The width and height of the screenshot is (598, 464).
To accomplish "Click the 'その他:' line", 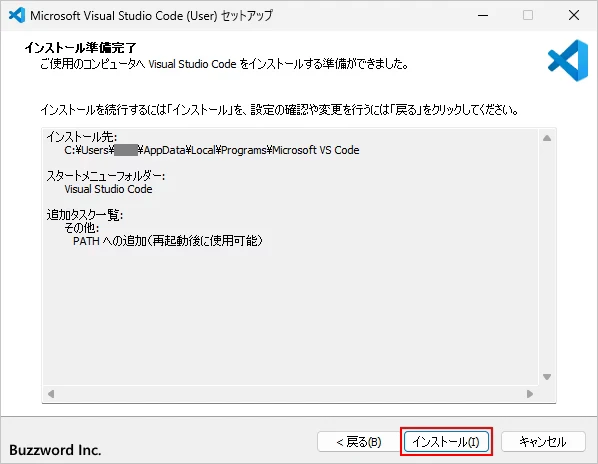I will pos(82,228).
